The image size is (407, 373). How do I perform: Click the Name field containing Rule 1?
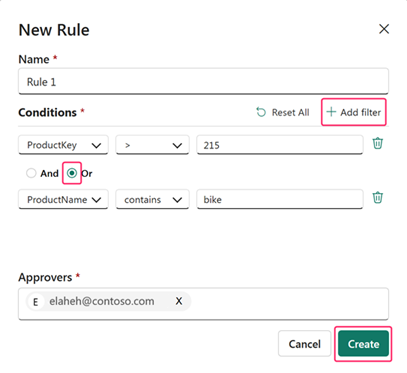point(203,82)
